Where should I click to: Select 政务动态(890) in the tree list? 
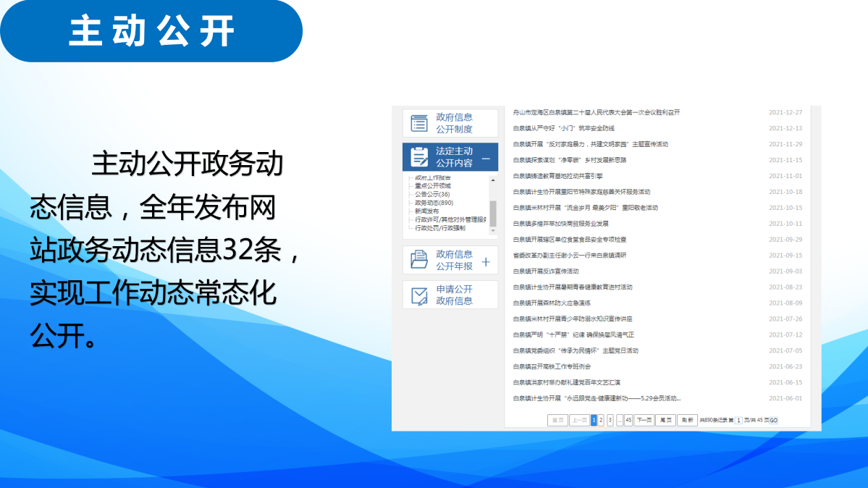tap(434, 203)
